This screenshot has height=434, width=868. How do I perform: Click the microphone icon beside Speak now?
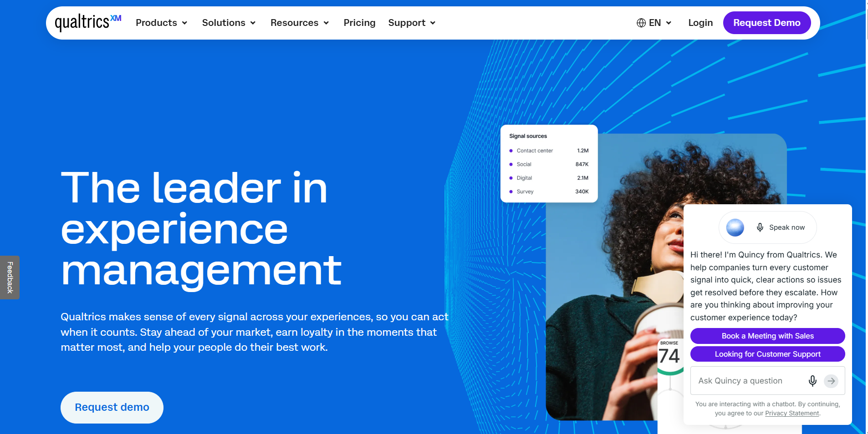760,227
